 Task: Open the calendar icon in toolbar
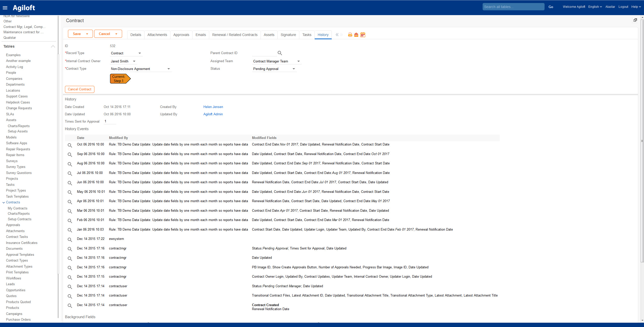(x=363, y=35)
